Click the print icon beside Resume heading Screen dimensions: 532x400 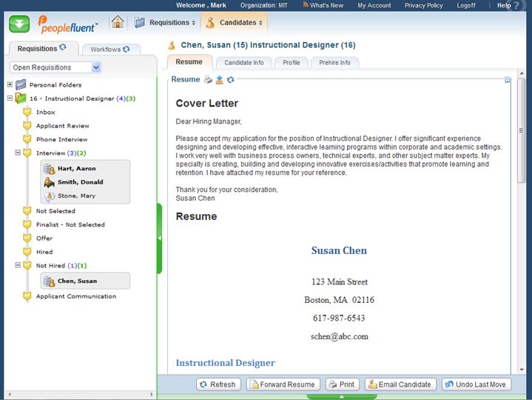(208, 80)
